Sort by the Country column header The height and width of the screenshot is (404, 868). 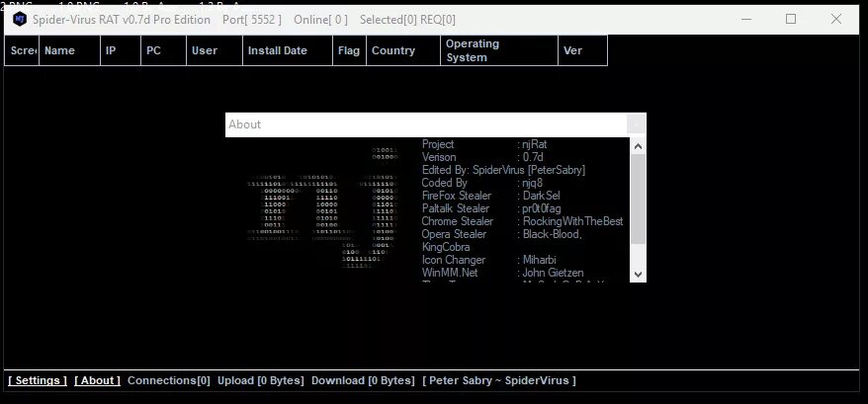(403, 50)
